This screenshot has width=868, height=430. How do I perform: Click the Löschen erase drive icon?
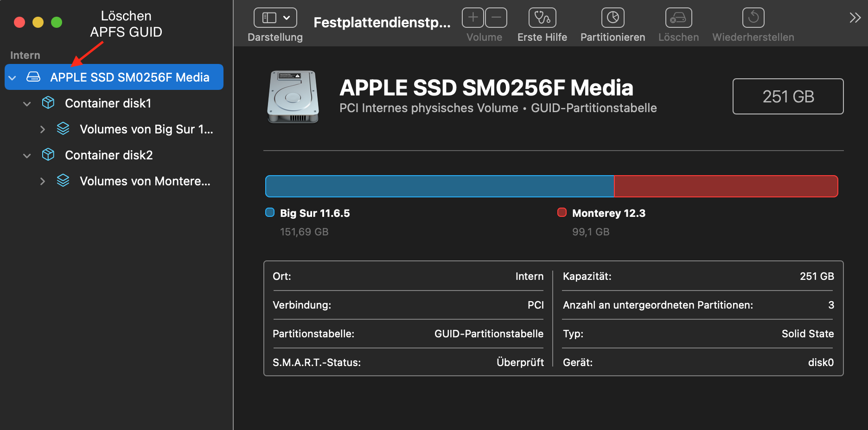click(x=678, y=18)
